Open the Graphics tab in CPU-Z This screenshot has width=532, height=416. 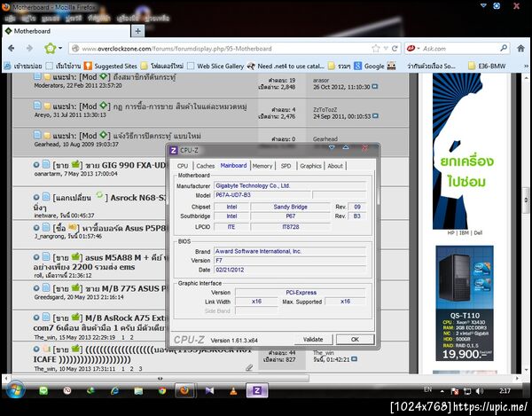tap(310, 166)
